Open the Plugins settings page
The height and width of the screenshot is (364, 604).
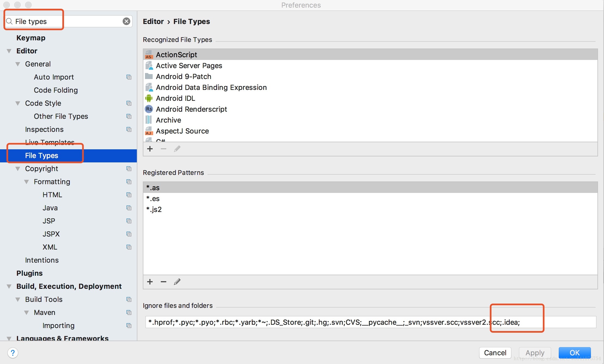[x=29, y=273]
